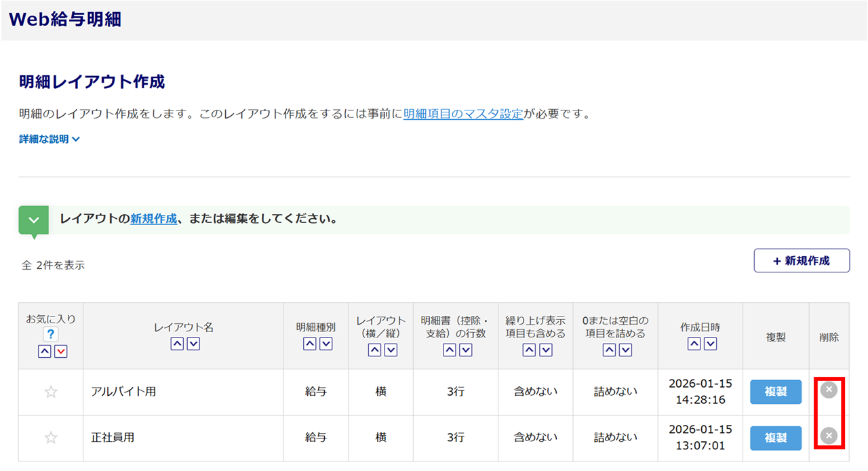Click the ＋新規作成 button
The image size is (868, 471).
tap(802, 261)
